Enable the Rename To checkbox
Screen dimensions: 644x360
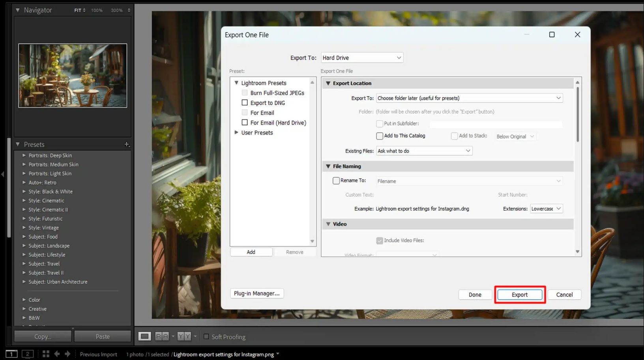(336, 181)
